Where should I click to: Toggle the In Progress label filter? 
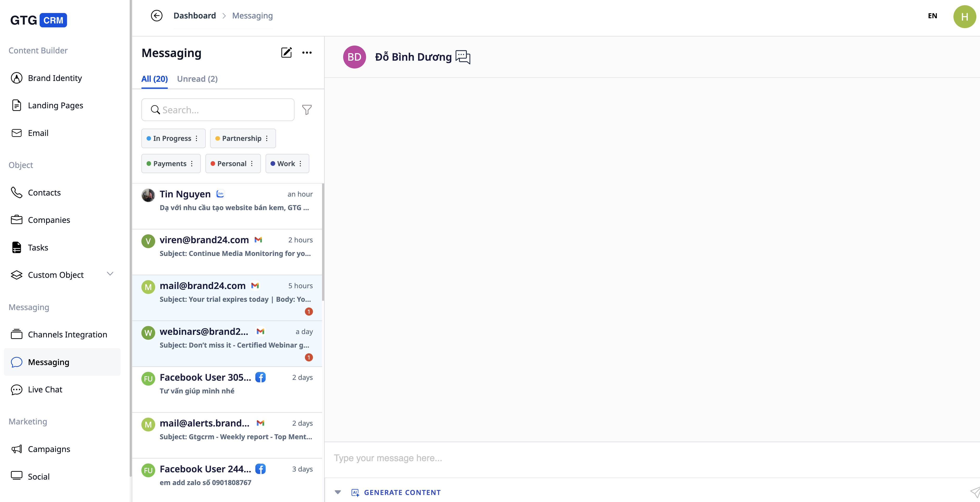pyautogui.click(x=172, y=138)
